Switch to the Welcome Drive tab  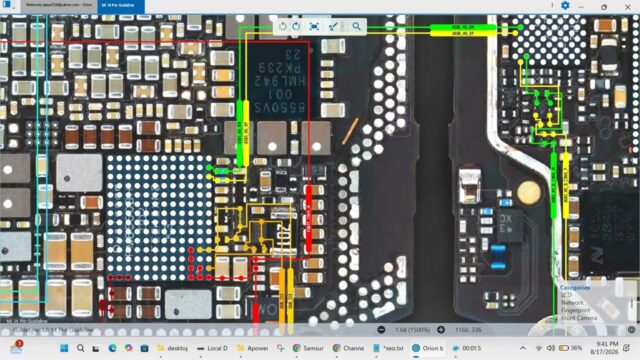pos(58,5)
